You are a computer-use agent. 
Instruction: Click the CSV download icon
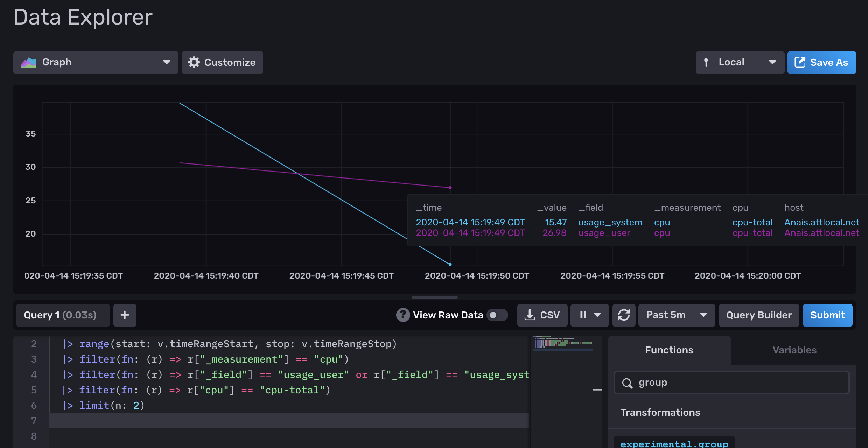point(530,315)
